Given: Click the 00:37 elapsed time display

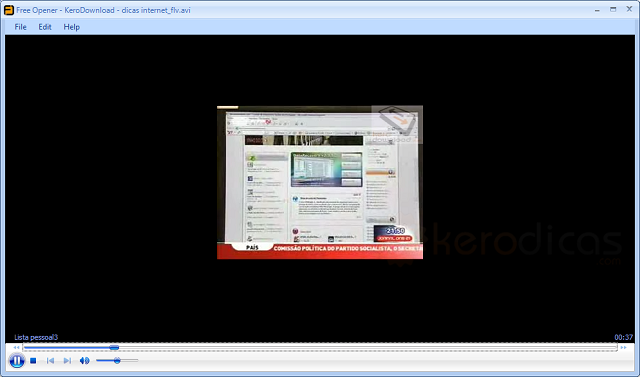Looking at the screenshot, I should click(x=624, y=337).
